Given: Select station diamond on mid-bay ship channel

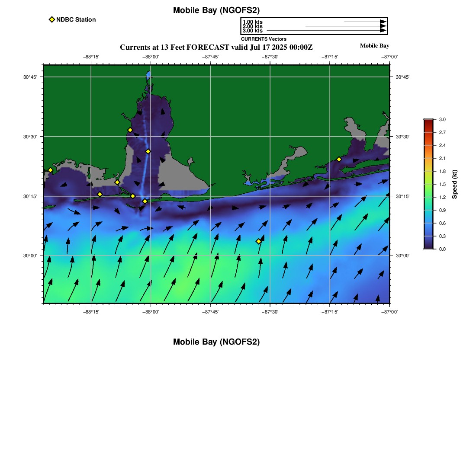Looking at the screenshot, I should tap(148, 151).
